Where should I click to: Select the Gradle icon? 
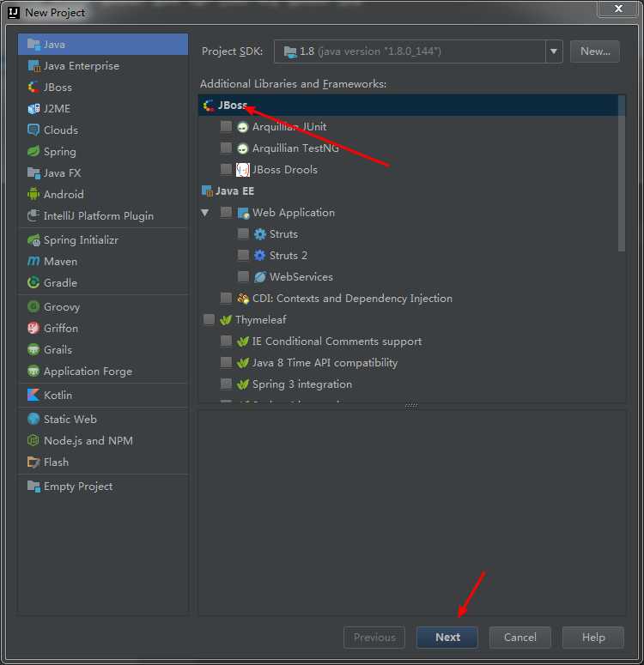tap(33, 282)
